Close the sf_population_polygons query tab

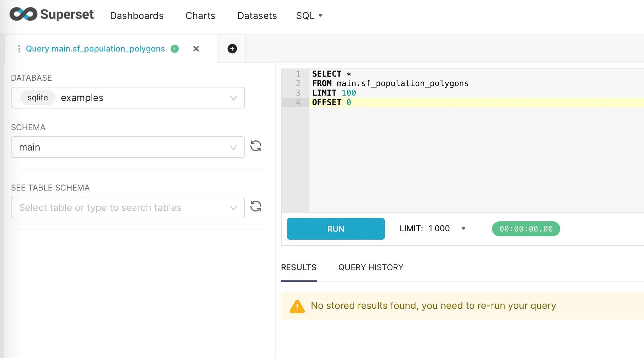[x=196, y=49]
